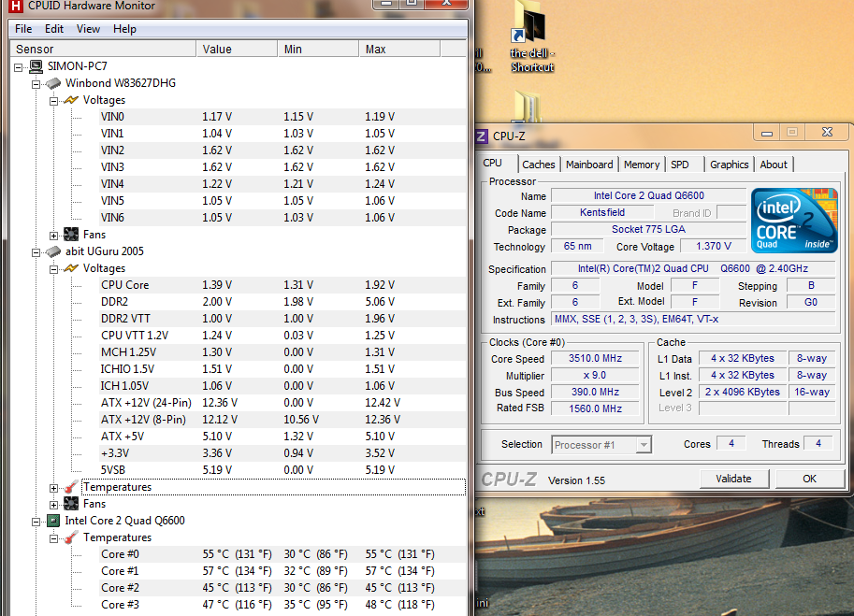The image size is (854, 616).
Task: Open the View menu in Hardware Monitor
Action: (88, 28)
